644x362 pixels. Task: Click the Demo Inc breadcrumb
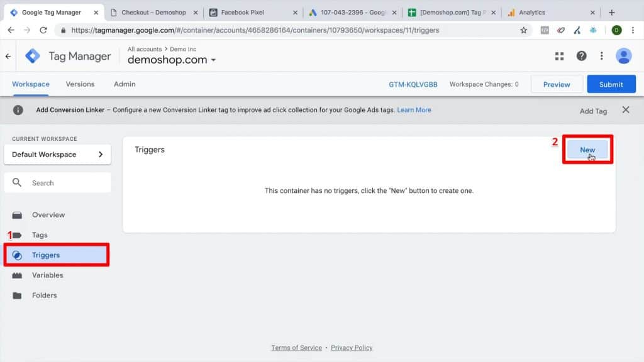(x=183, y=49)
